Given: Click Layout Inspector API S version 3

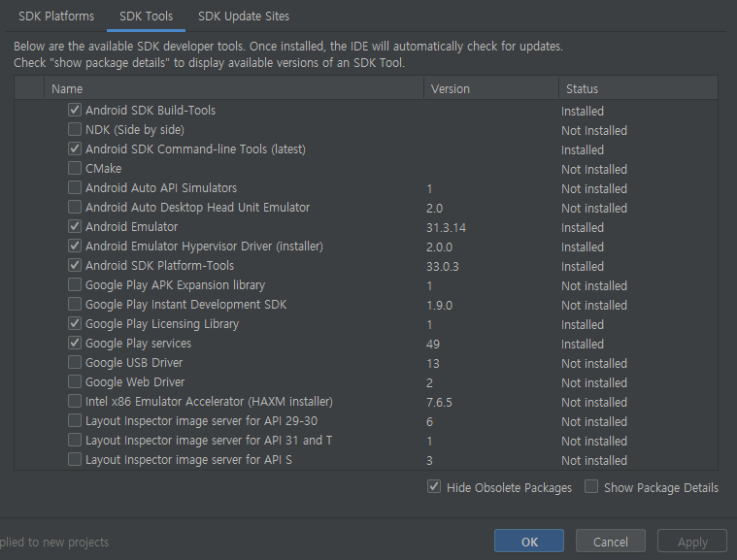Looking at the screenshot, I should [429, 461].
